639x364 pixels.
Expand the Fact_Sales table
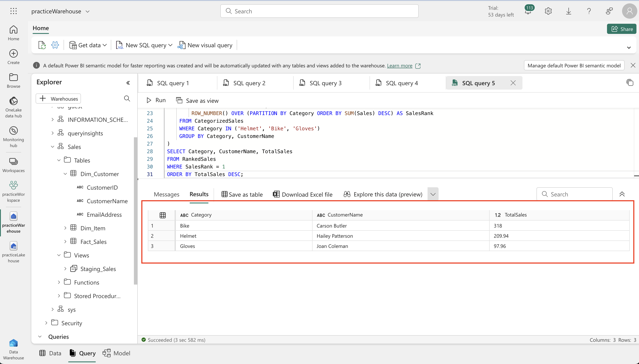click(65, 242)
